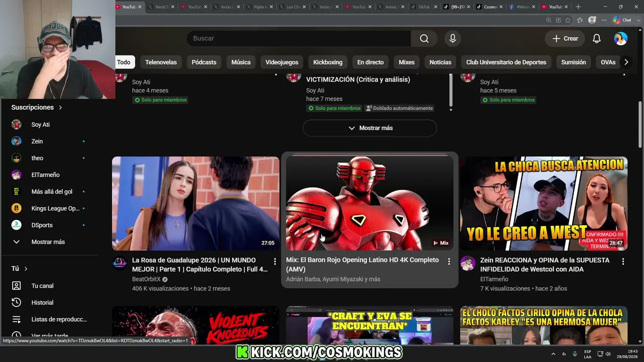Open options menu for El Baron Rojo mix
This screenshot has width=644, height=362.
click(449, 261)
